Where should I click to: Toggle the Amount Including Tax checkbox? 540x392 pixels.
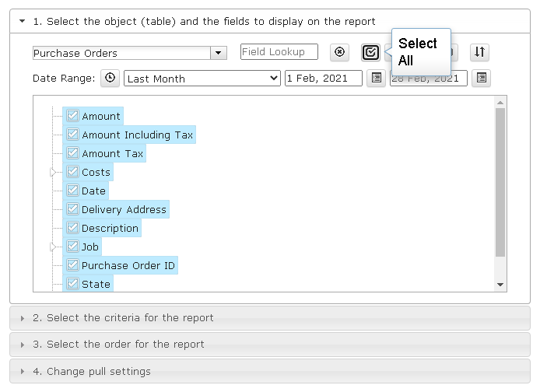coord(72,135)
